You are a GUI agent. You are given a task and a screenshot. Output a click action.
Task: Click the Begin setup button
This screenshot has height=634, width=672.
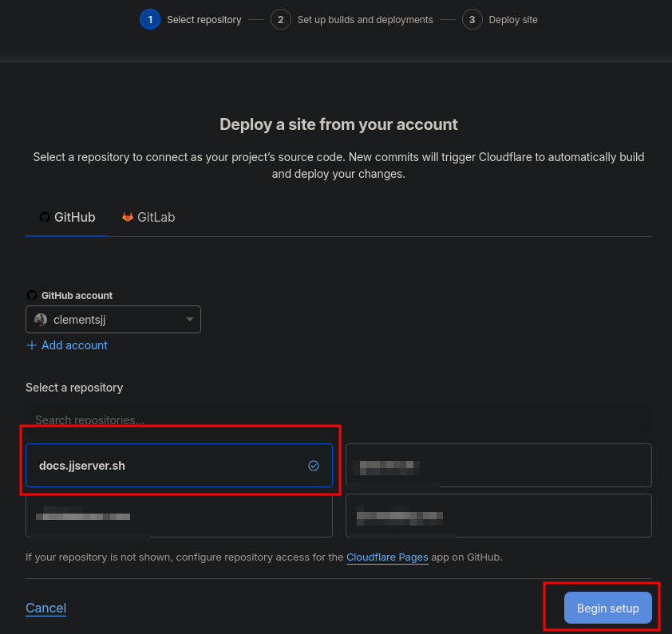click(x=607, y=608)
